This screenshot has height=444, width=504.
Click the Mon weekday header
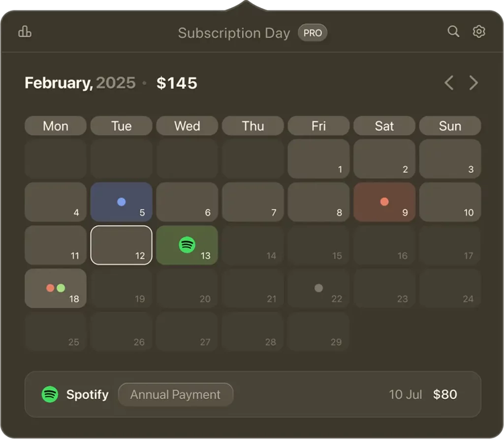click(x=56, y=126)
